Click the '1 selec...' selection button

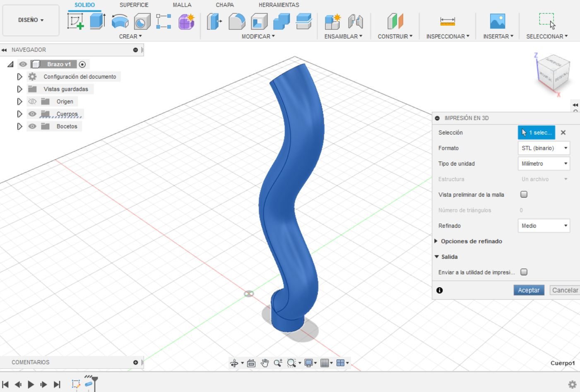pyautogui.click(x=537, y=132)
